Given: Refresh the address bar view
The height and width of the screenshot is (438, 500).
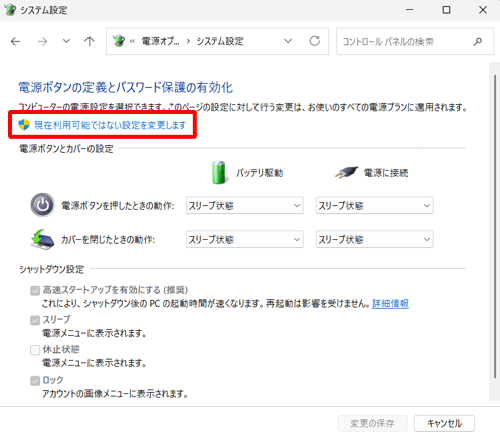Looking at the screenshot, I should (315, 41).
